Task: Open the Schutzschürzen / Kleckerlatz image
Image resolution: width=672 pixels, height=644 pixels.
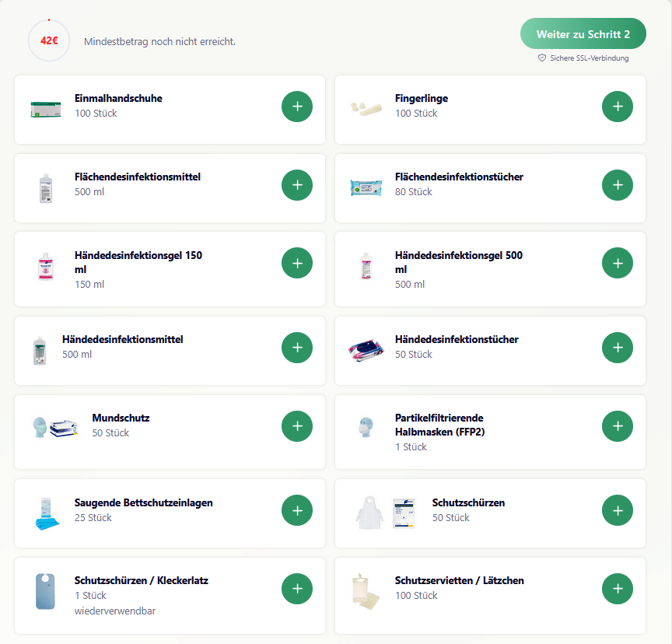Action: 45,589
